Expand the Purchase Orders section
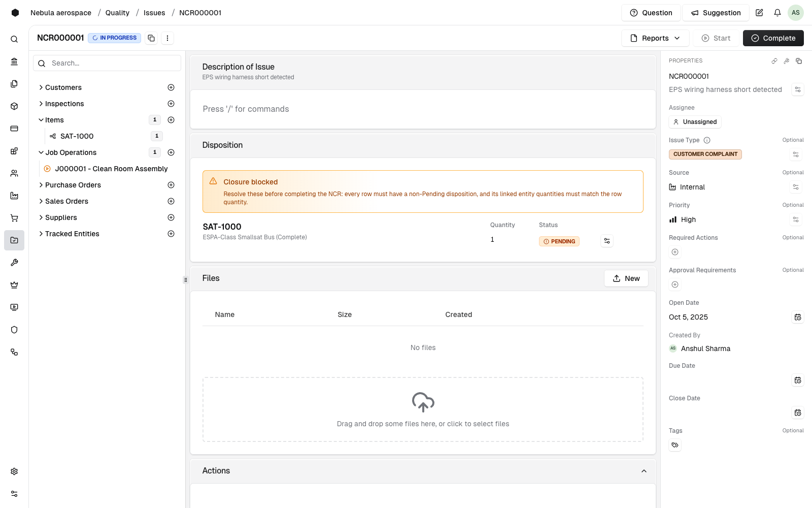This screenshot has width=812, height=508. pyautogui.click(x=41, y=185)
